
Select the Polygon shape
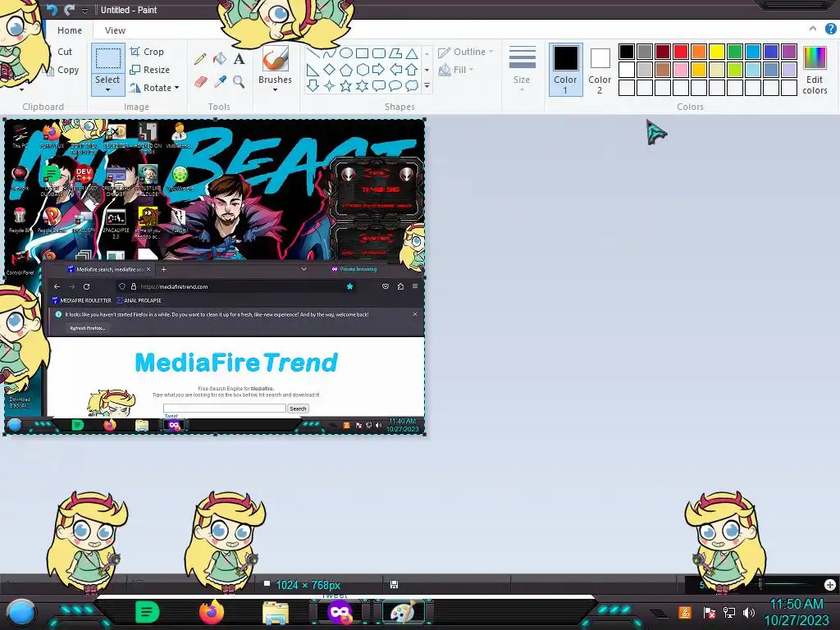tap(395, 52)
